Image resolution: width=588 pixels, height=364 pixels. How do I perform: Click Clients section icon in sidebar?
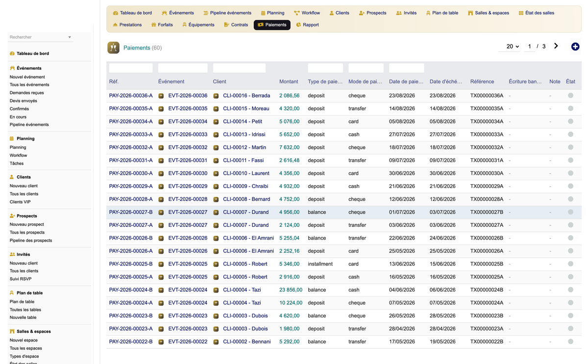(x=12, y=177)
